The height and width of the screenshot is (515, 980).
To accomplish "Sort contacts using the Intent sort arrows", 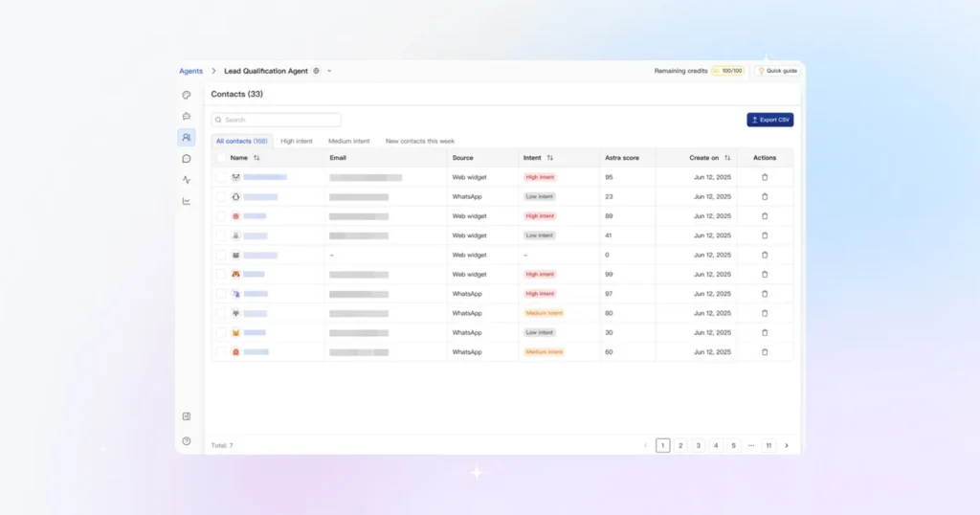I will pos(550,158).
